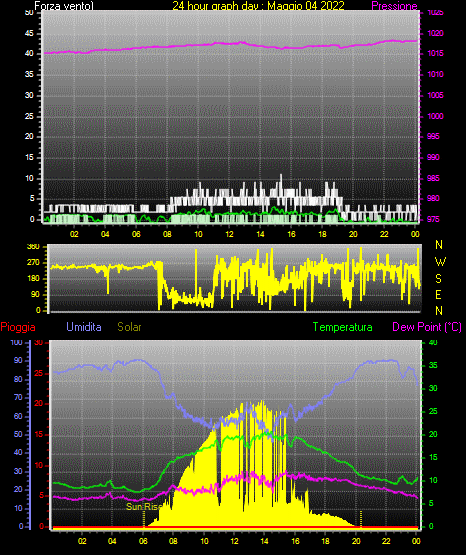Click the magenta 'Pressione' legend label
This screenshot has width=466, height=555.
(394, 6)
